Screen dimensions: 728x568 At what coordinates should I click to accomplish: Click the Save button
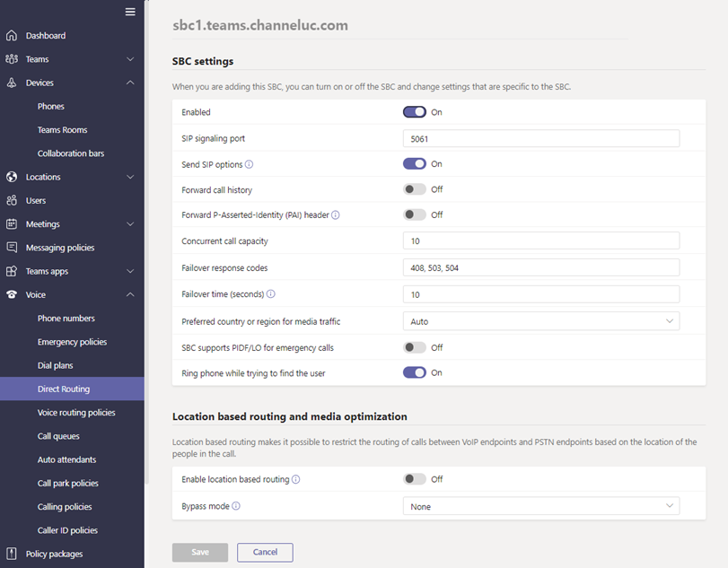(x=200, y=552)
